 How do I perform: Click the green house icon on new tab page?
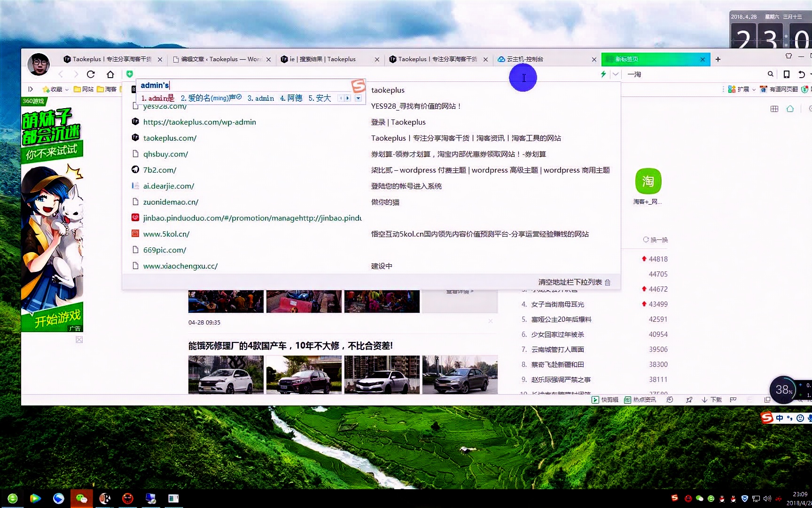(x=790, y=109)
